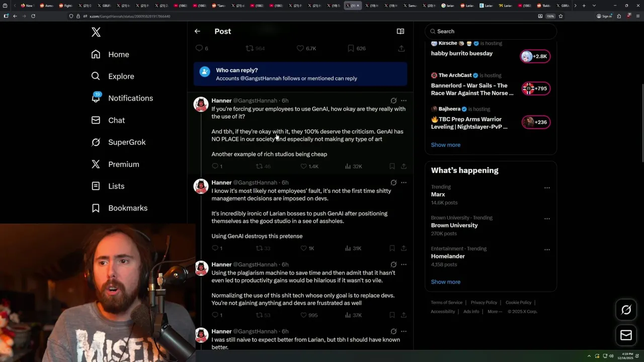The height and width of the screenshot is (362, 644).
Task: Open Notifications with 19 badge
Action: pyautogui.click(x=122, y=98)
